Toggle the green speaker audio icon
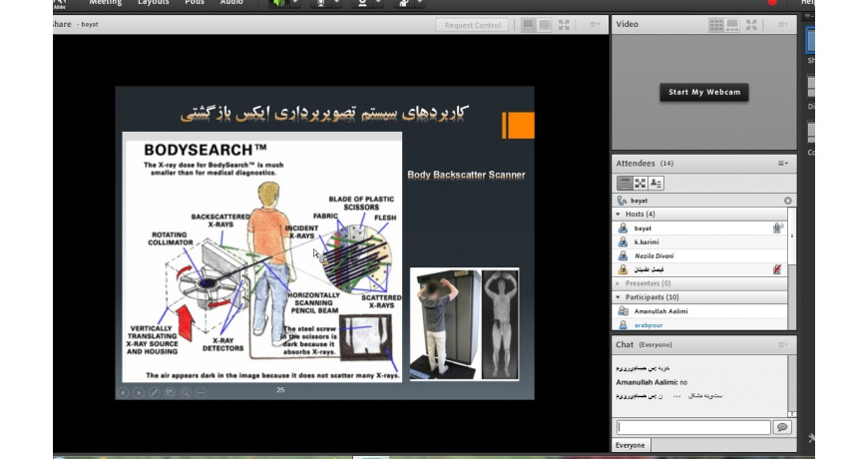This screenshot has height=459, width=868. pos(278,3)
